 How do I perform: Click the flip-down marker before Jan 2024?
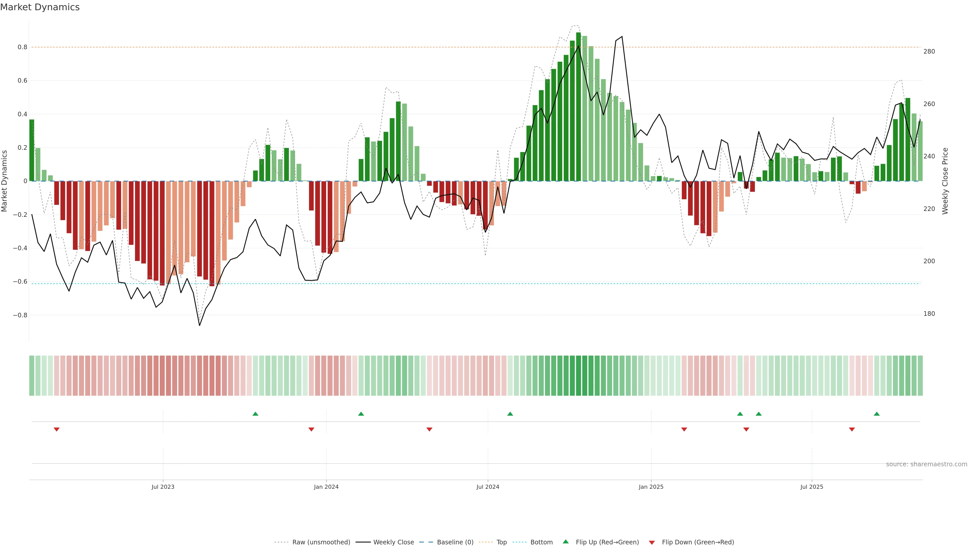point(311,429)
